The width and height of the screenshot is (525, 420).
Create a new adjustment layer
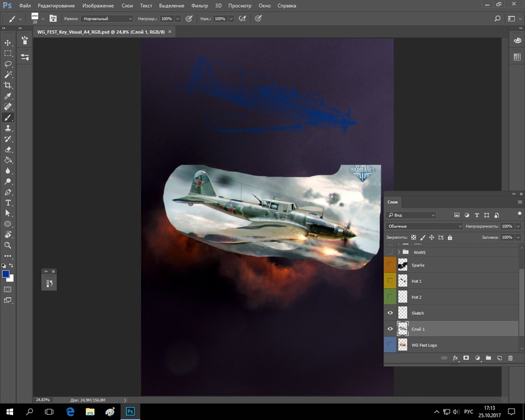click(478, 358)
